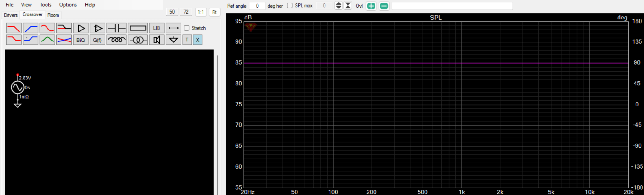Click the hourglass-shaped scale button
644x195 pixels.
click(348, 6)
